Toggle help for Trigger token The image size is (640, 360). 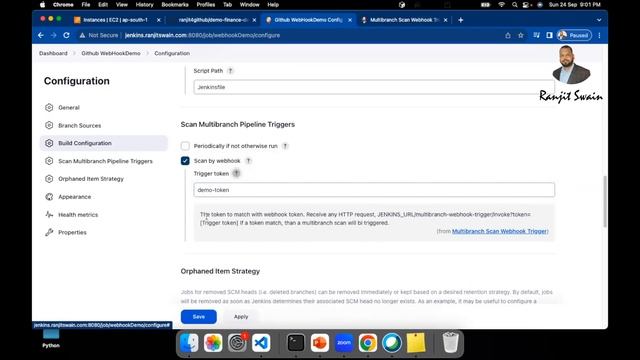[236, 173]
